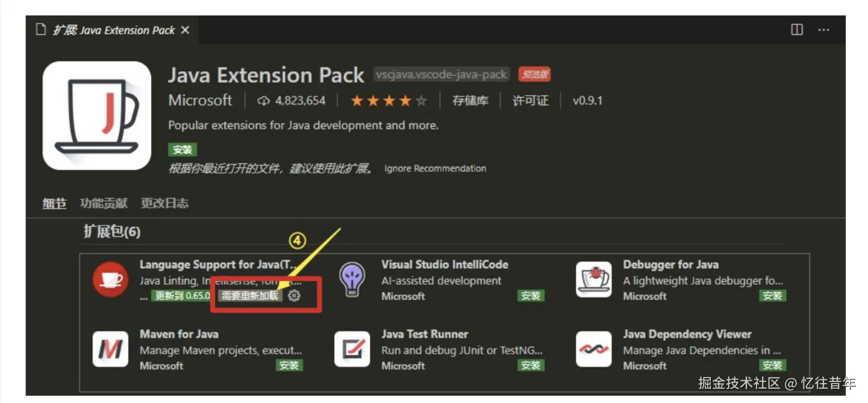This screenshot has width=868, height=403.
Task: Open the gear manage menu for Language Support
Action: [x=294, y=296]
